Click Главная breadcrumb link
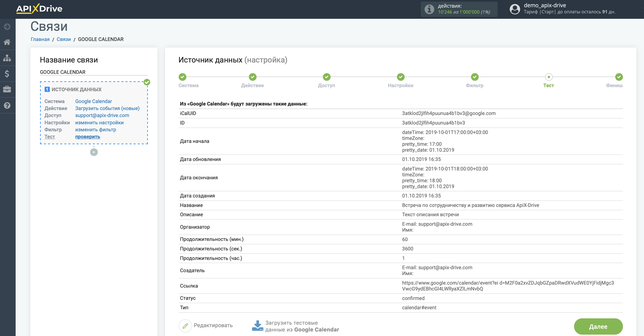This screenshot has height=336, width=644. point(40,39)
